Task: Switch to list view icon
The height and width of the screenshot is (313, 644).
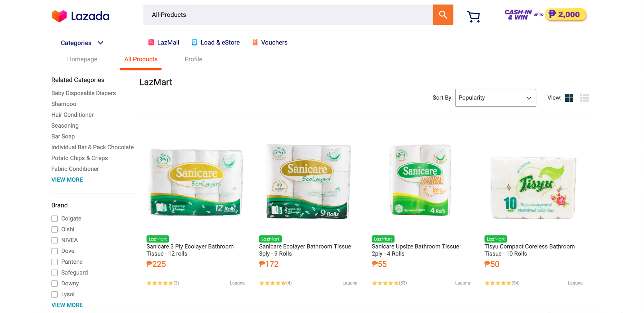Action: pos(584,98)
